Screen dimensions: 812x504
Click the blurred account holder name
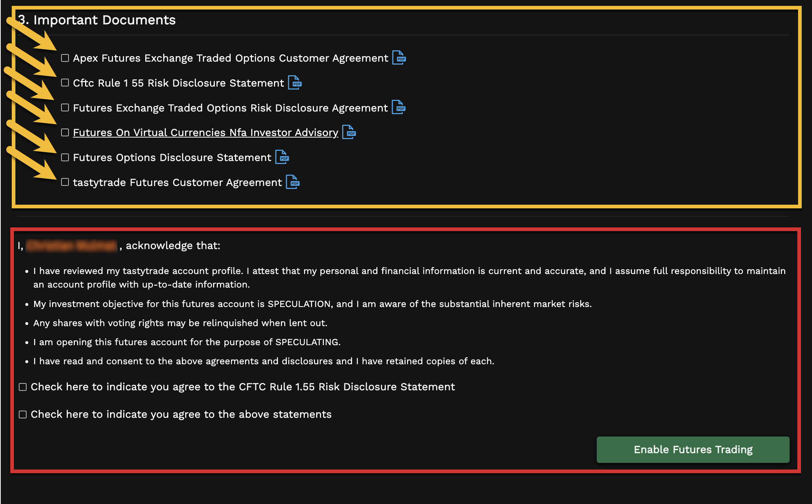click(72, 246)
